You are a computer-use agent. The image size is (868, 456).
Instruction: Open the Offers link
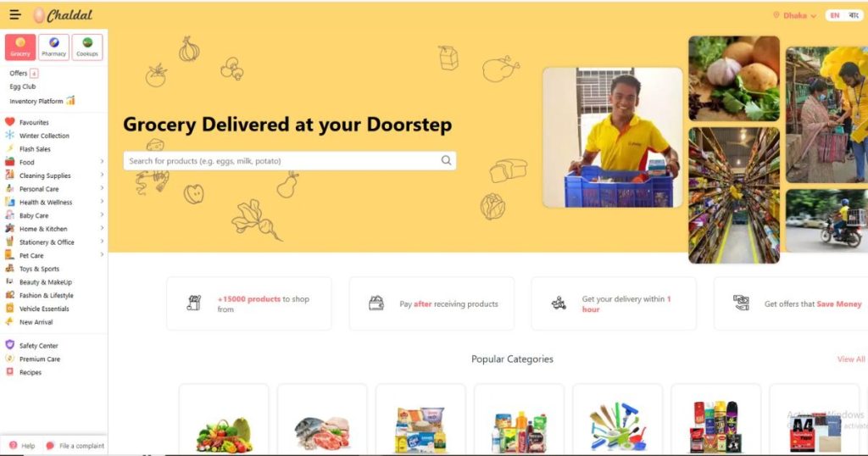click(19, 73)
